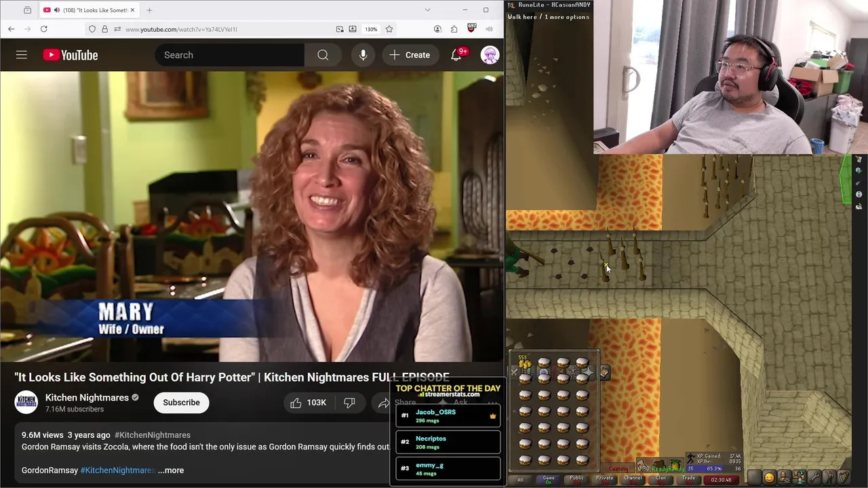This screenshot has height=488, width=868.
Task: Open the harp music player tab
Action: pyautogui.click(x=844, y=477)
